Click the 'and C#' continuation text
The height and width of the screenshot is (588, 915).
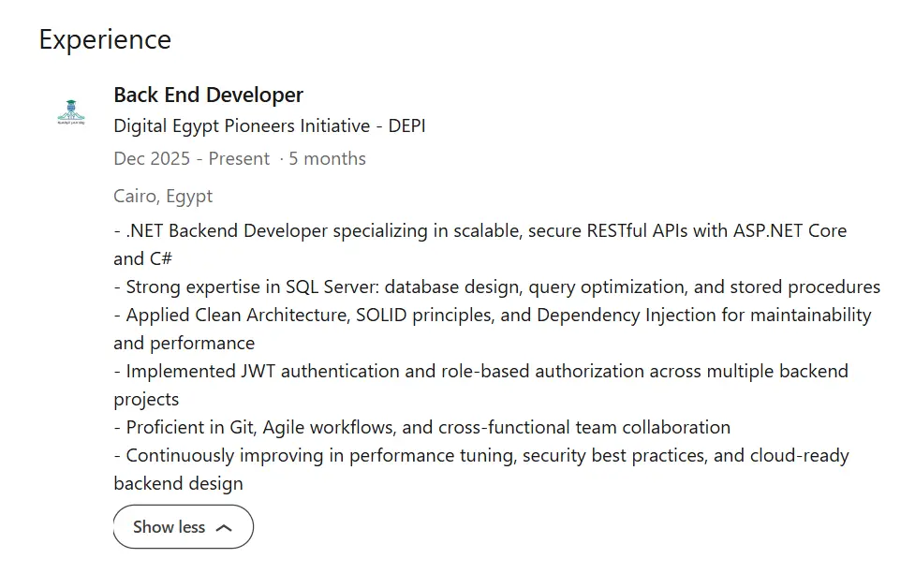(143, 258)
